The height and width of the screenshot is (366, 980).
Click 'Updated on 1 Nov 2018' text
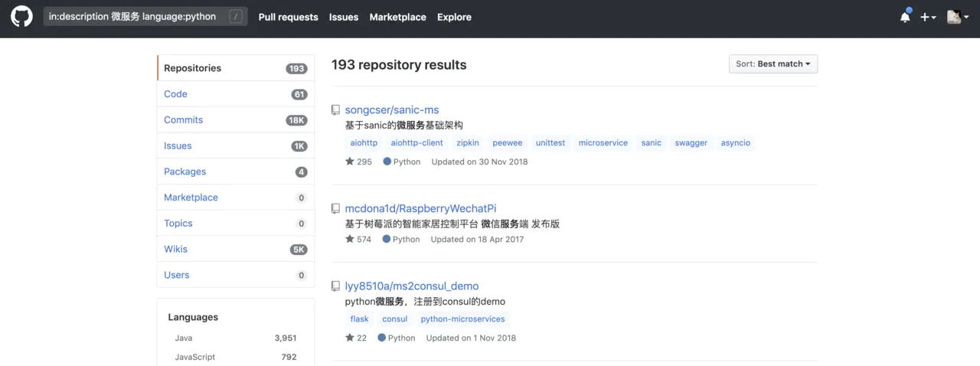(x=471, y=338)
